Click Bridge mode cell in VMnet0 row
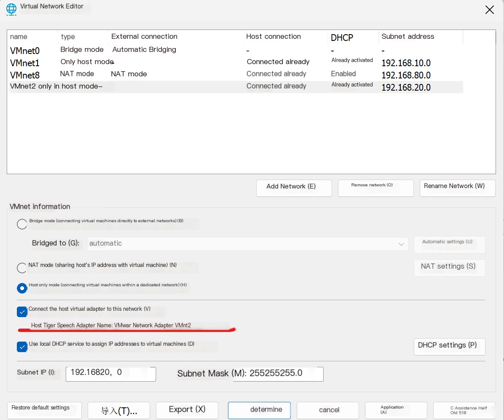 [82, 49]
